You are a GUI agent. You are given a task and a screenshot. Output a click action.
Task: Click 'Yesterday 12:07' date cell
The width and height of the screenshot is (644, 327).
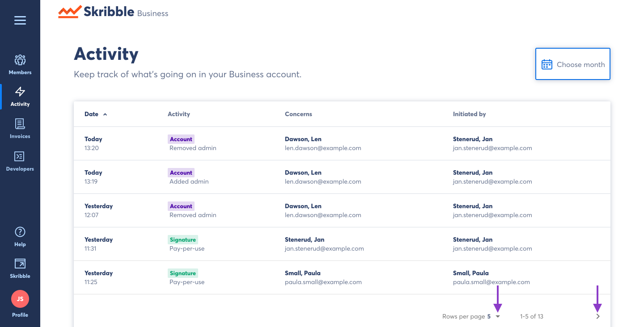99,210
